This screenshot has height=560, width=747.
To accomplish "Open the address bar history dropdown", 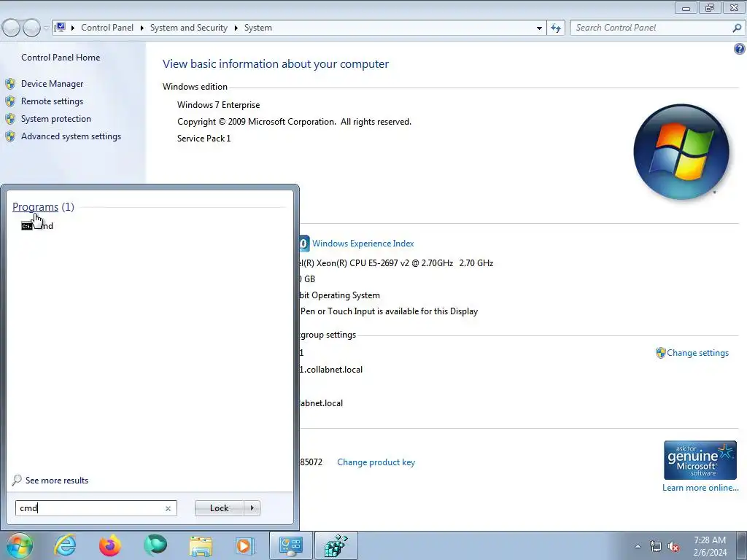I will pyautogui.click(x=539, y=28).
